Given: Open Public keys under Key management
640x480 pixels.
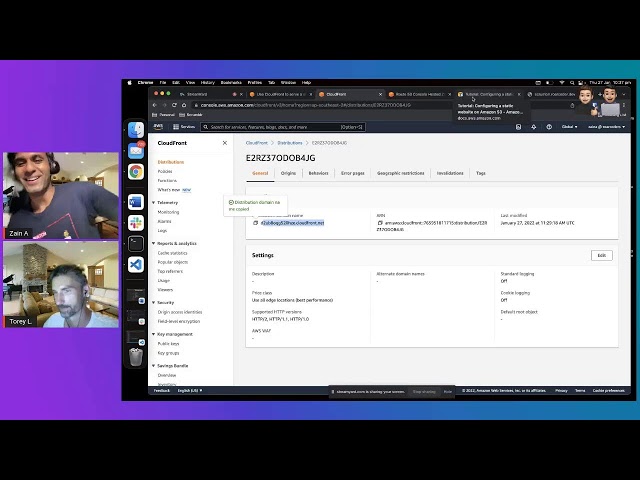Looking at the screenshot, I should pos(168,344).
